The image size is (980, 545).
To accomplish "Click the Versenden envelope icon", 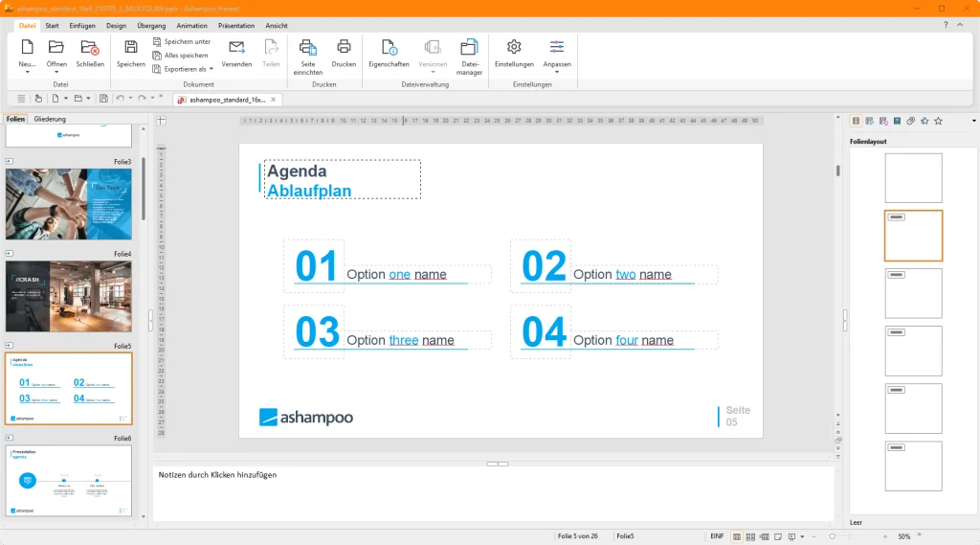I will click(236, 47).
